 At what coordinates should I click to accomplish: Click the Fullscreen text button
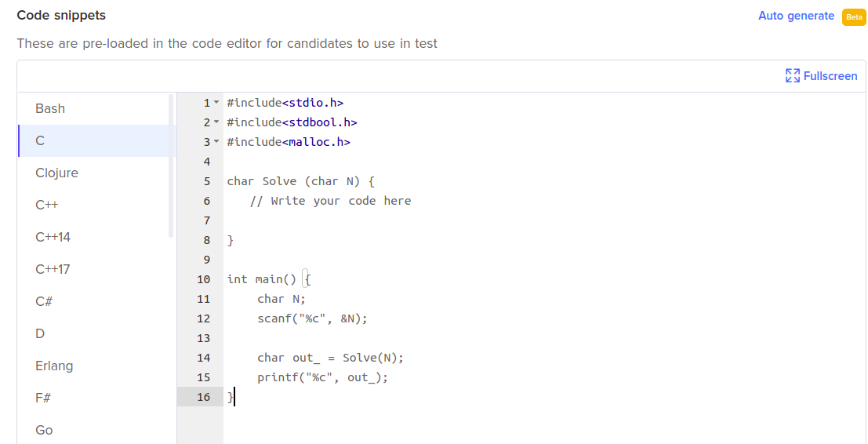(x=830, y=76)
